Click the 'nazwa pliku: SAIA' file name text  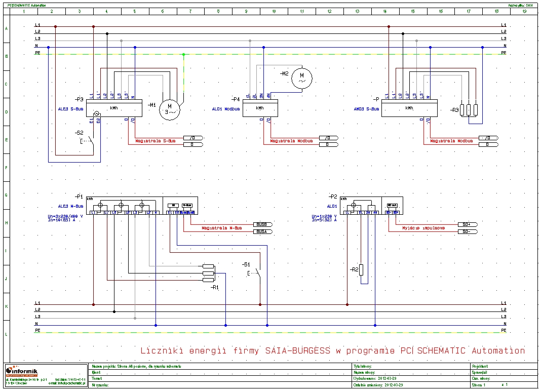(521, 5)
